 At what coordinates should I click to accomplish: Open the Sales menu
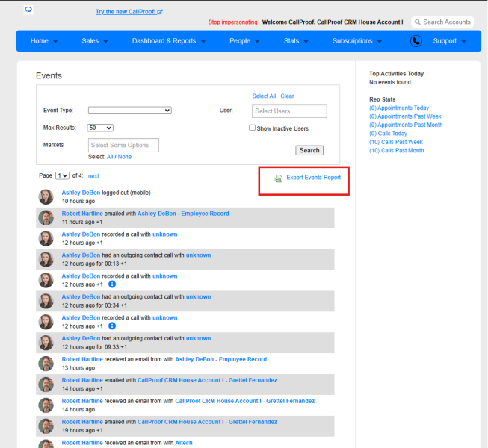[x=90, y=41]
